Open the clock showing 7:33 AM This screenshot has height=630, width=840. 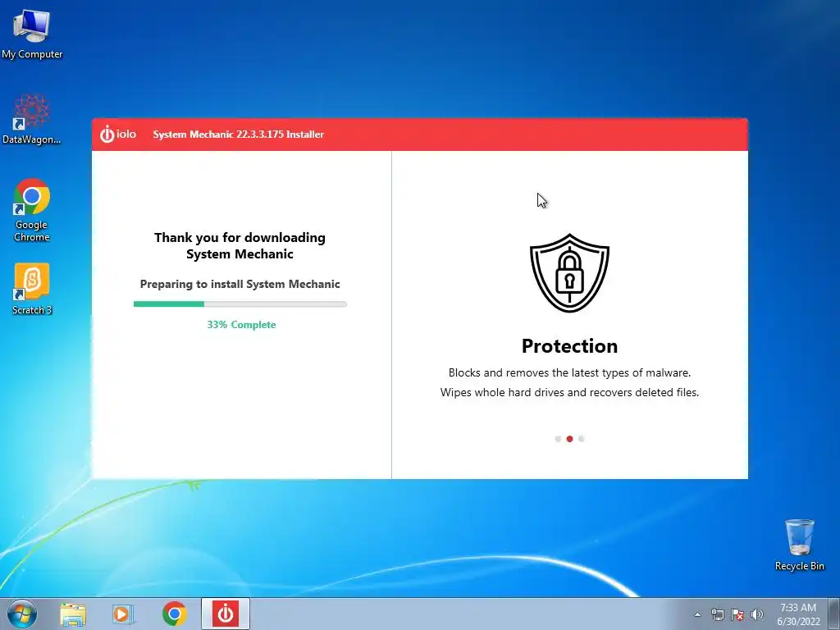(x=798, y=614)
